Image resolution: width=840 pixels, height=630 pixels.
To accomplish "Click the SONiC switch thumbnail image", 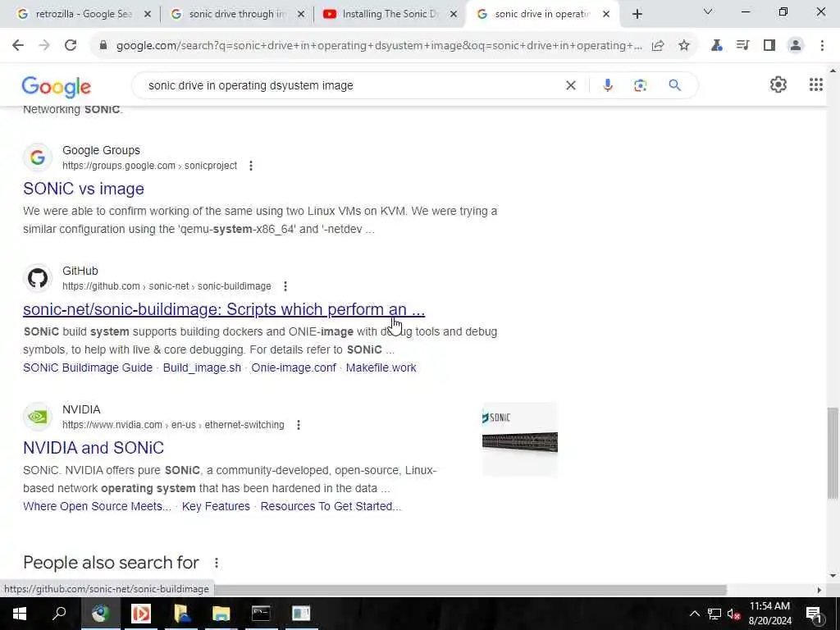I will tap(519, 440).
